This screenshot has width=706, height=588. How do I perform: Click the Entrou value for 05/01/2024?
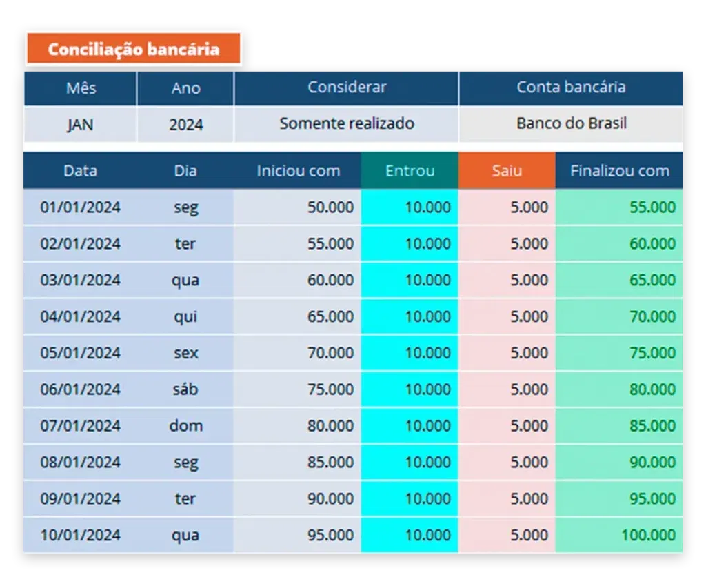pos(410,353)
